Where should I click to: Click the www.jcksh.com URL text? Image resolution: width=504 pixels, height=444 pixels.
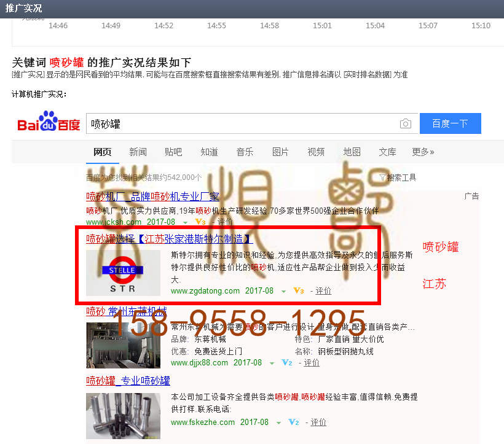pyautogui.click(x=114, y=222)
